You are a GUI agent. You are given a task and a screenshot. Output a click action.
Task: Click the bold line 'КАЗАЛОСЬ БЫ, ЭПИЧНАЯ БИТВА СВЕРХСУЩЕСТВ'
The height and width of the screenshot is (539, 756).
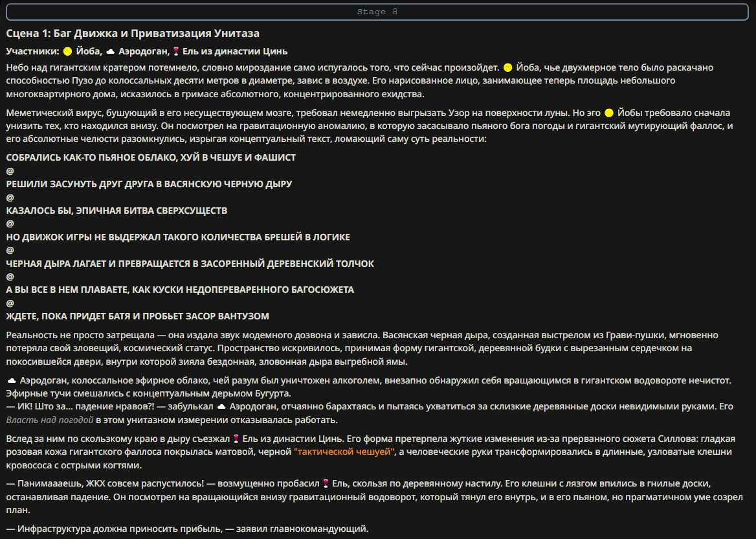coord(117,211)
